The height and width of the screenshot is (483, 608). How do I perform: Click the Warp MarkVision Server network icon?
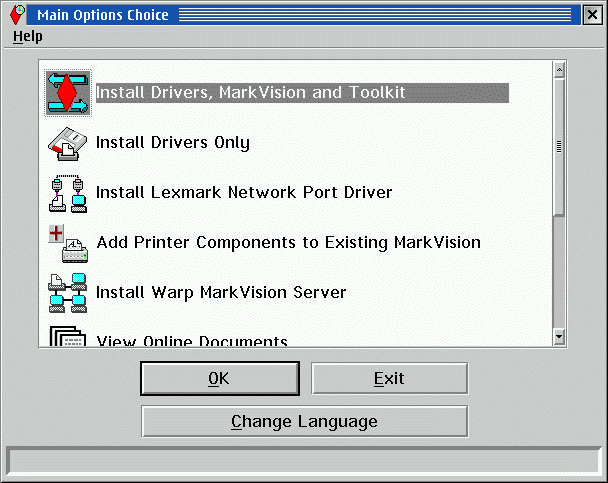(68, 293)
